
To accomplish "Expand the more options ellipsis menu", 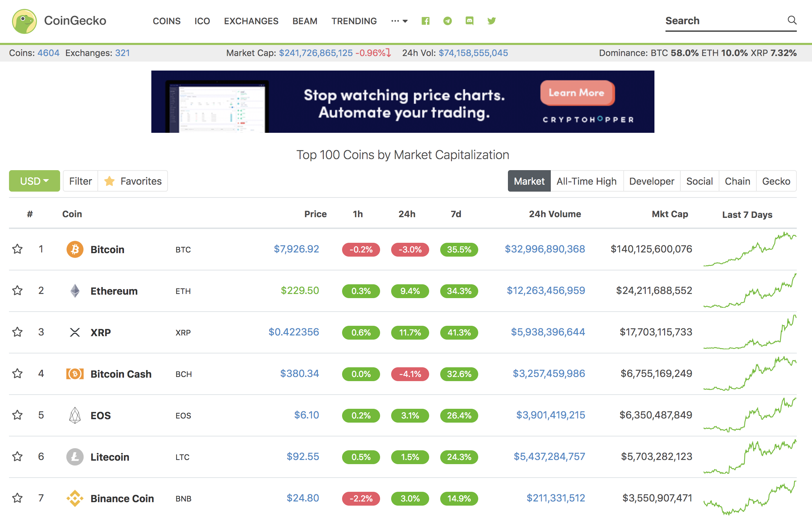I will (399, 21).
